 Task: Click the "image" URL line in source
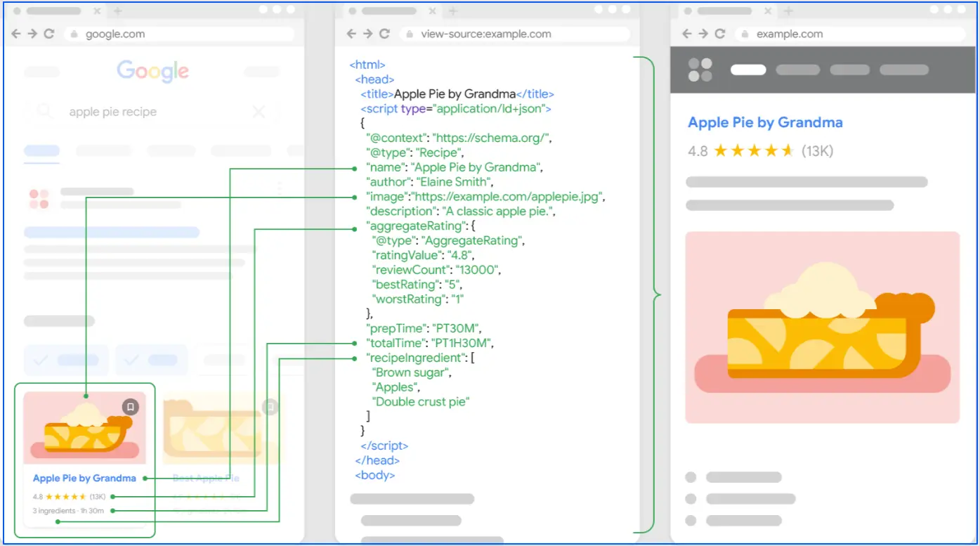click(485, 197)
